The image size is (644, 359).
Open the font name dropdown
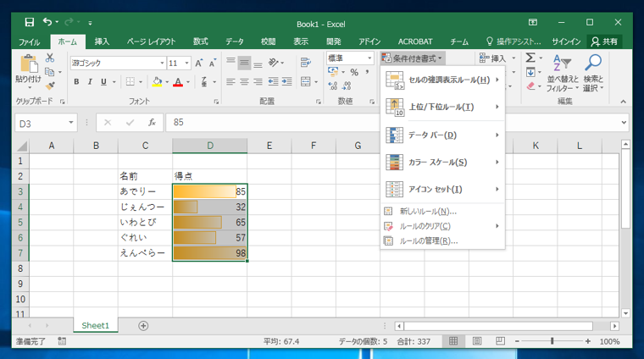point(162,64)
